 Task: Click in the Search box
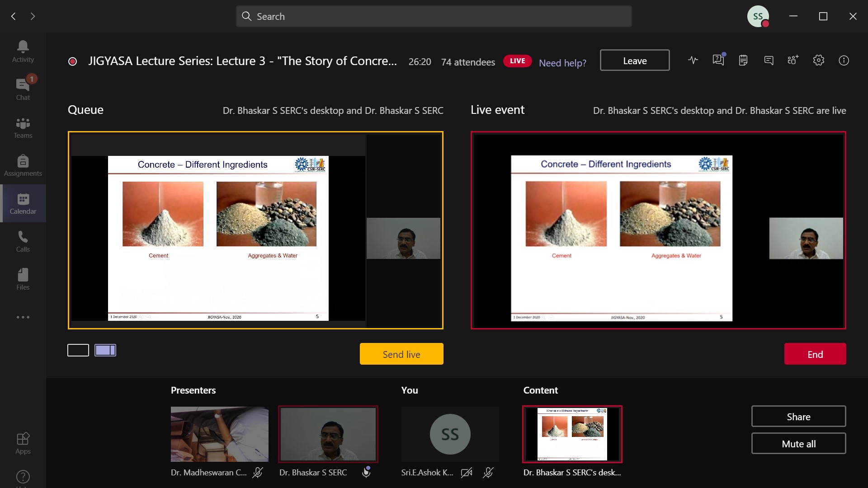pos(434,16)
